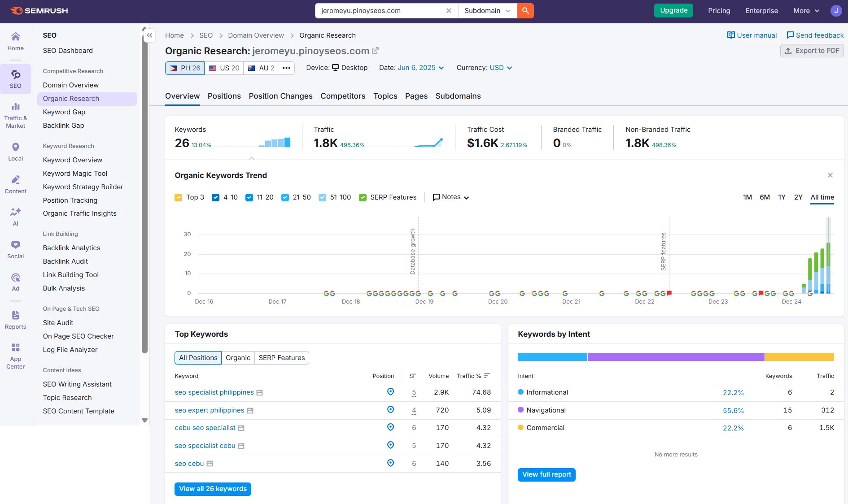Select the US 20 database
Viewport: 848px width, 504px height.
[224, 68]
